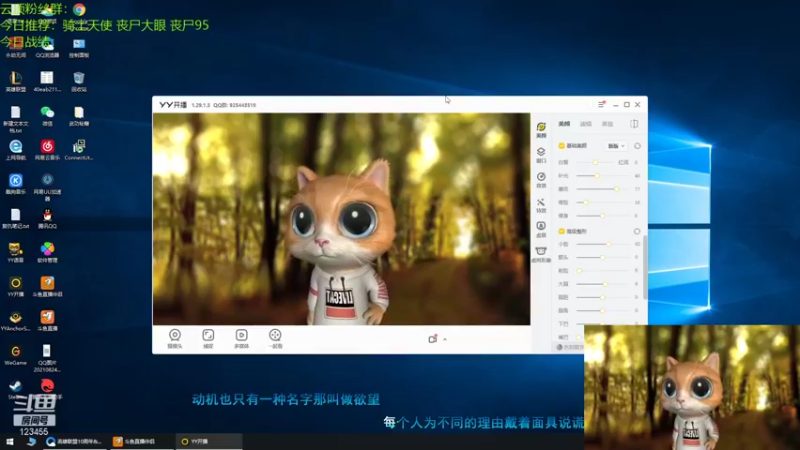Click the virtual camera icon with red dot
800x450 pixels.
[433, 339]
